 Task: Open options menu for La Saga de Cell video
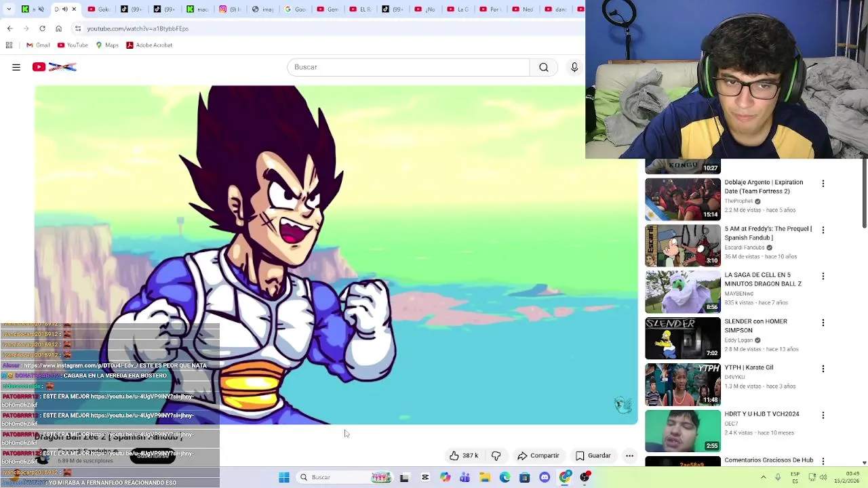[x=823, y=277]
